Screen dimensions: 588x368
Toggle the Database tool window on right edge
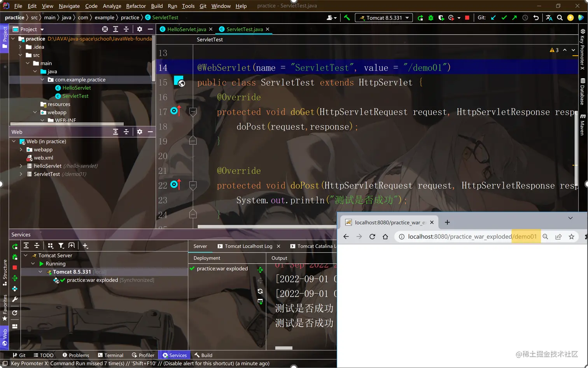pos(583,92)
